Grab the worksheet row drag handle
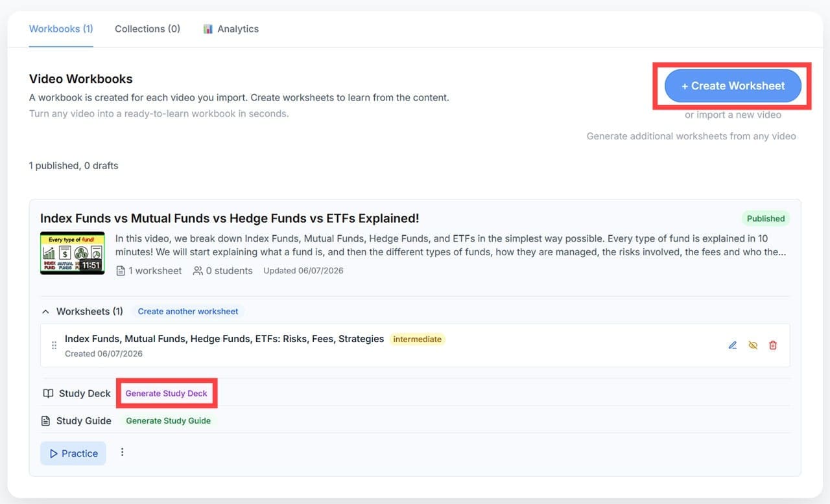830x504 pixels. (x=54, y=345)
